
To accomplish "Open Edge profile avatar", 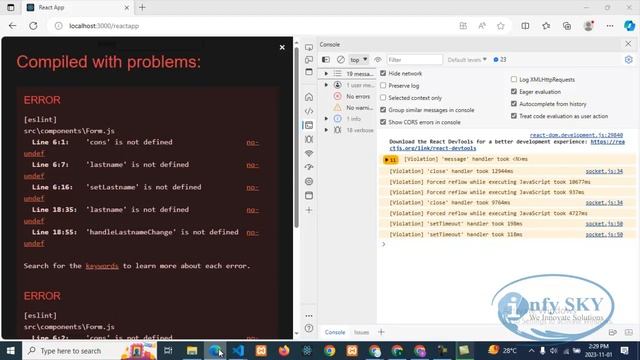I will 589,26.
